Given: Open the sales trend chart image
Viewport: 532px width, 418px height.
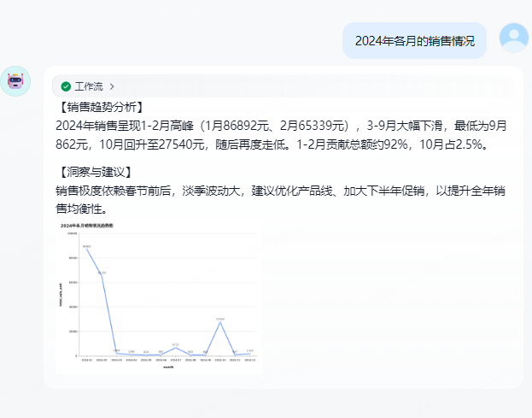Looking at the screenshot, I should point(157,297).
